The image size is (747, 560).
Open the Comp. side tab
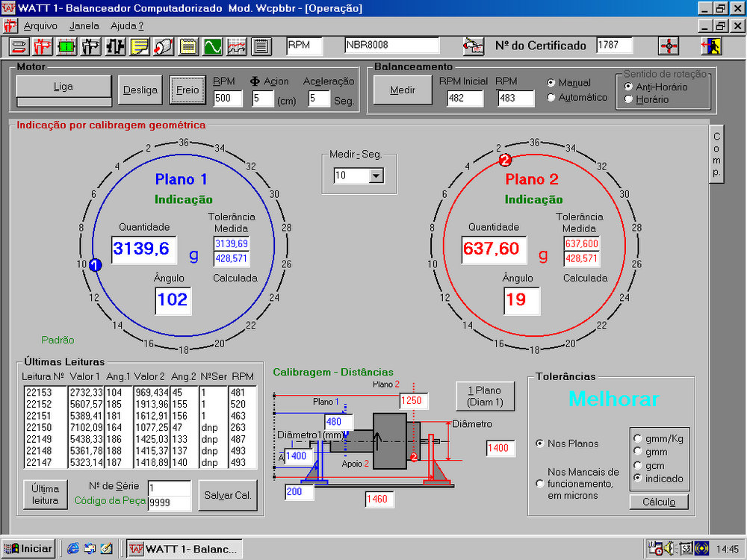[716, 155]
